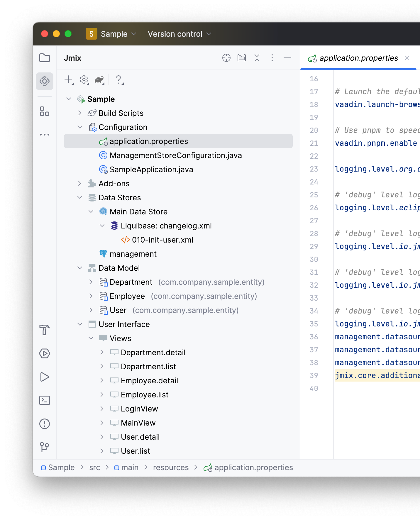Open the Build hammer tool window
This screenshot has width=420, height=520.
tap(45, 330)
